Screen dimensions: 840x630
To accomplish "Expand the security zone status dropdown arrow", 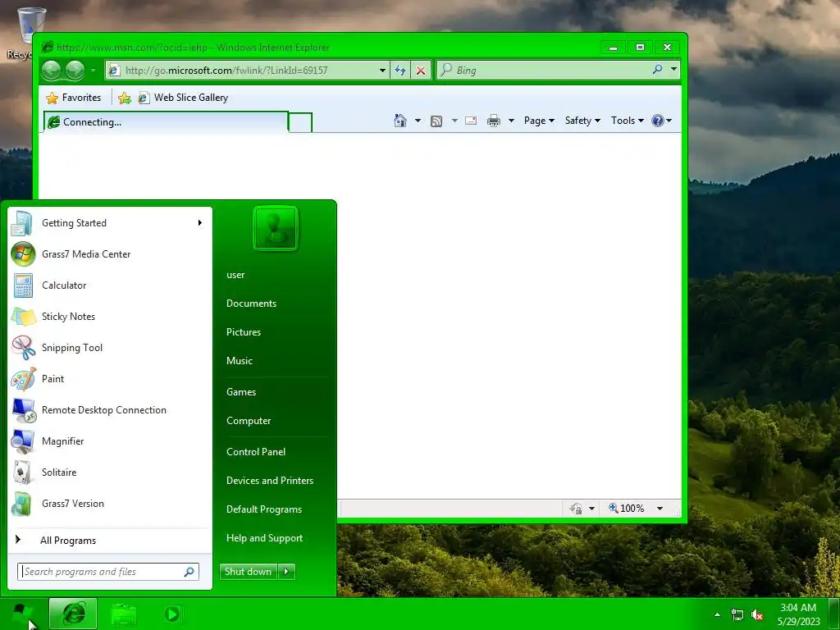I will coord(591,509).
